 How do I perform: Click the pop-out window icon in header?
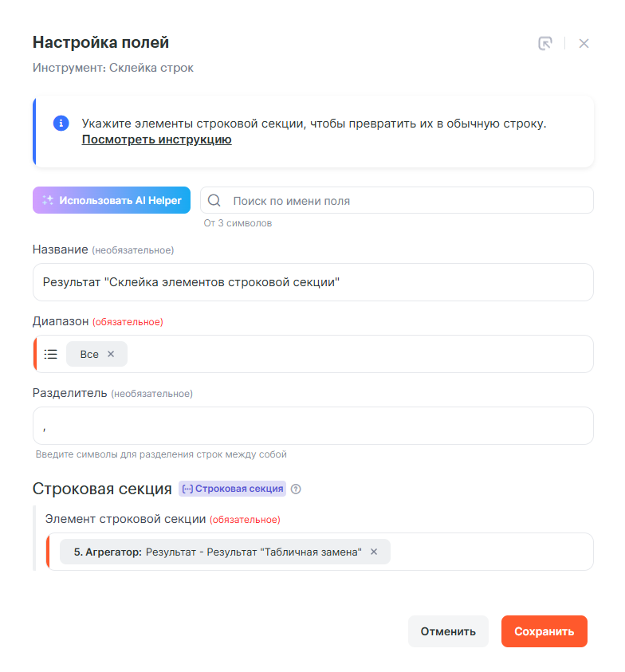tap(545, 43)
